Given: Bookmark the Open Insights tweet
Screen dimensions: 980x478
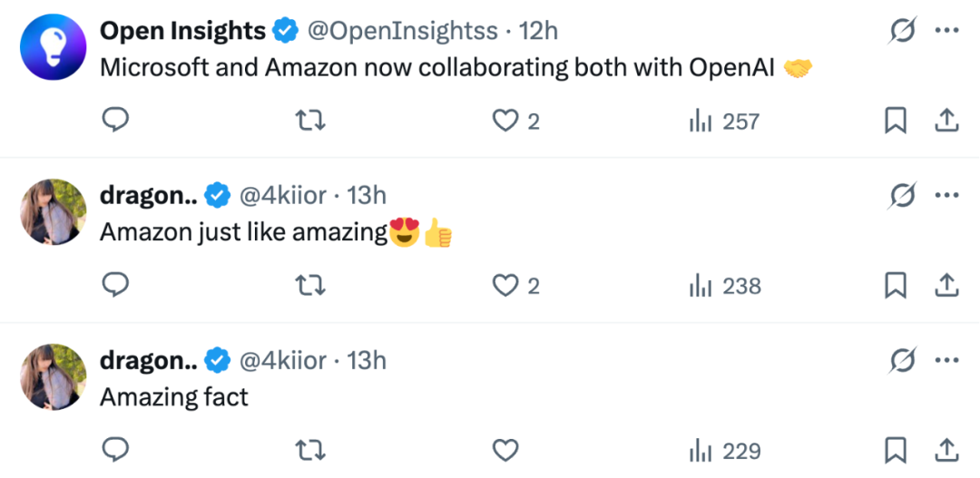Looking at the screenshot, I should 896,121.
